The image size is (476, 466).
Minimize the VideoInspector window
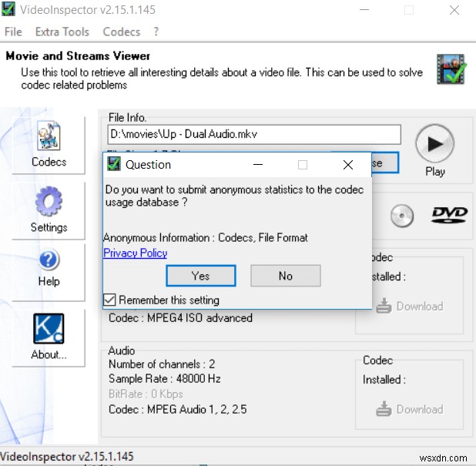tap(364, 10)
